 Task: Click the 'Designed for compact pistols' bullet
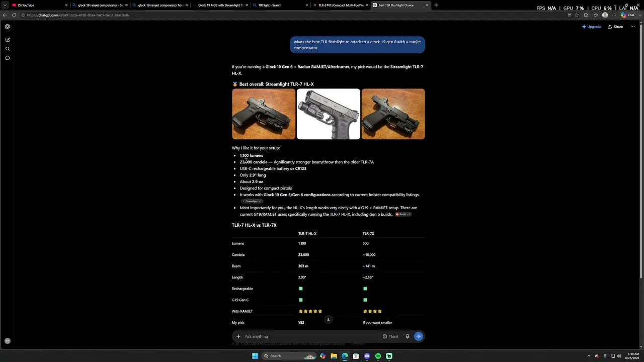266,189
